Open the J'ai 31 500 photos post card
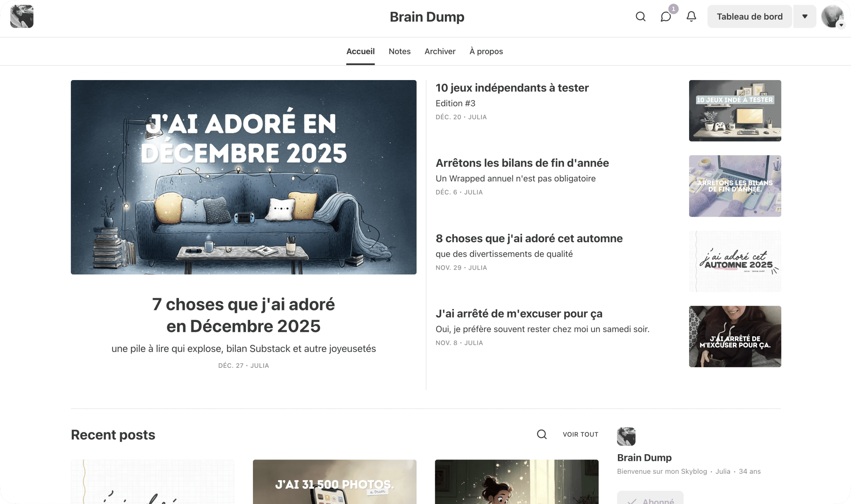Image resolution: width=851 pixels, height=504 pixels. coord(334,482)
